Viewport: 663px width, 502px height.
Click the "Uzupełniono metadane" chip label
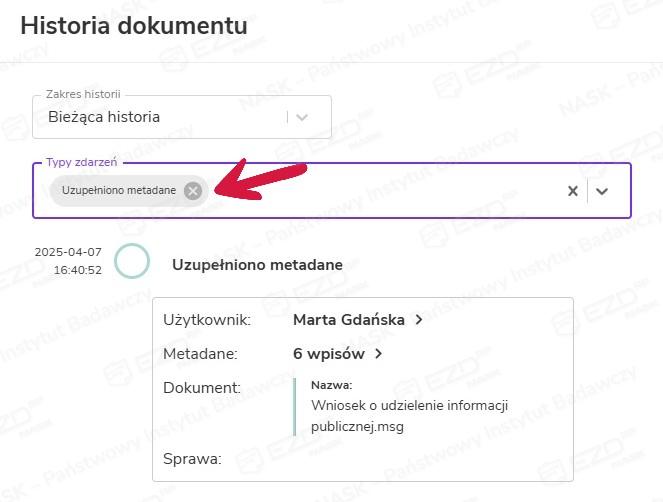tap(118, 190)
